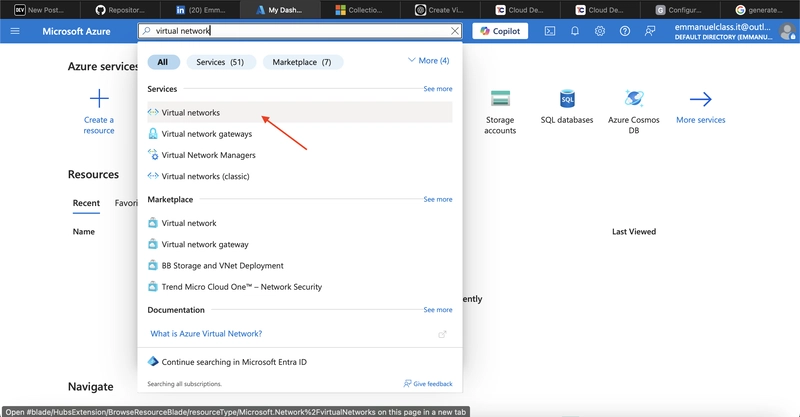Open Virtual Network Managers service
This screenshot has height=417, width=800.
[299, 155]
